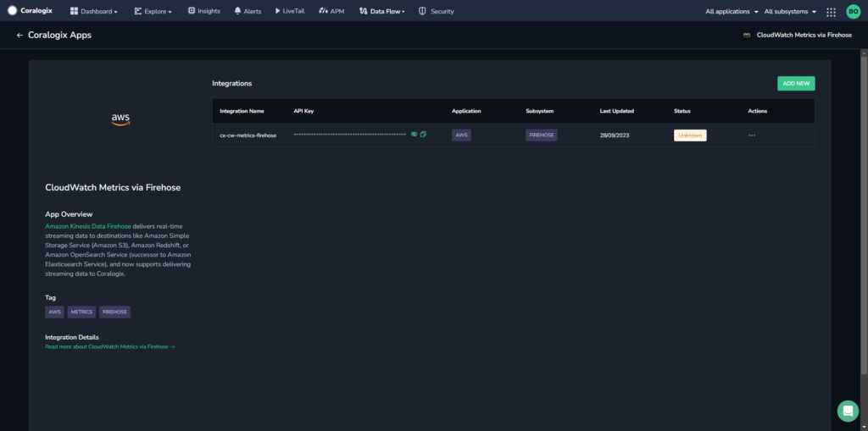Viewport: 868px width, 431px height.
Task: Open All applications filter dropdown
Action: click(x=732, y=11)
